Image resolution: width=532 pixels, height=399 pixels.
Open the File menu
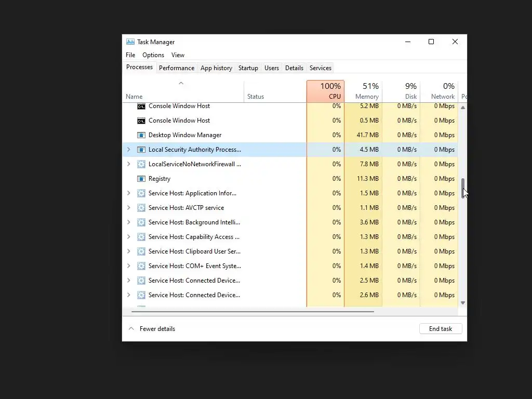coord(130,55)
